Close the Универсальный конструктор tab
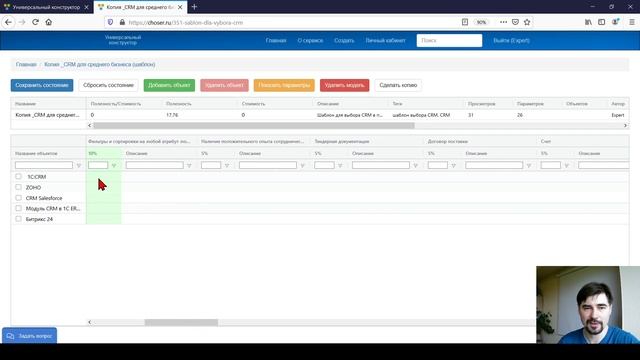The image size is (640, 360). (86, 7)
